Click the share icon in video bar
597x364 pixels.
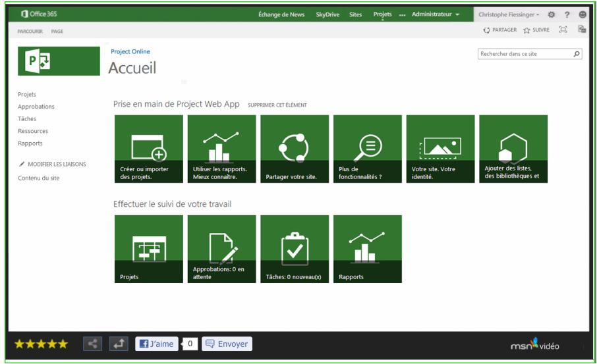pos(92,344)
